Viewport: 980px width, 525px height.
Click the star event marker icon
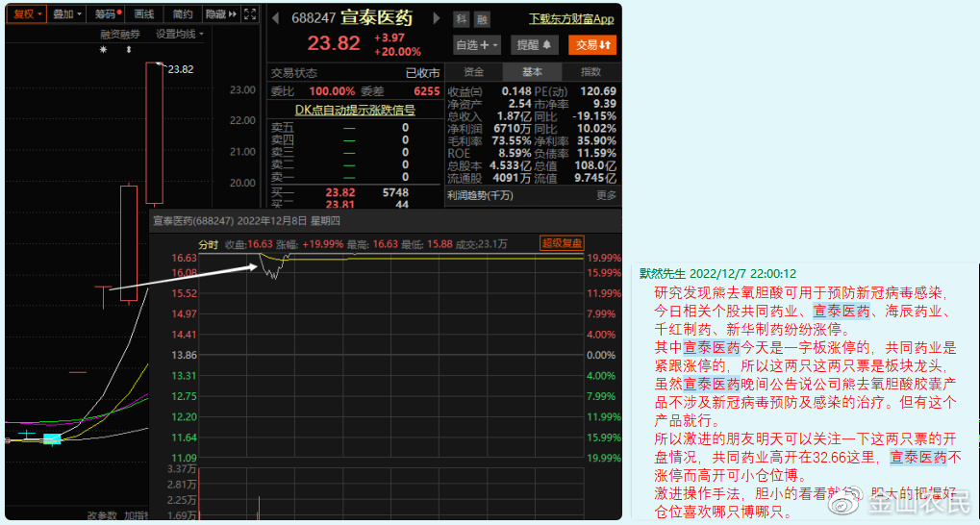[104, 49]
